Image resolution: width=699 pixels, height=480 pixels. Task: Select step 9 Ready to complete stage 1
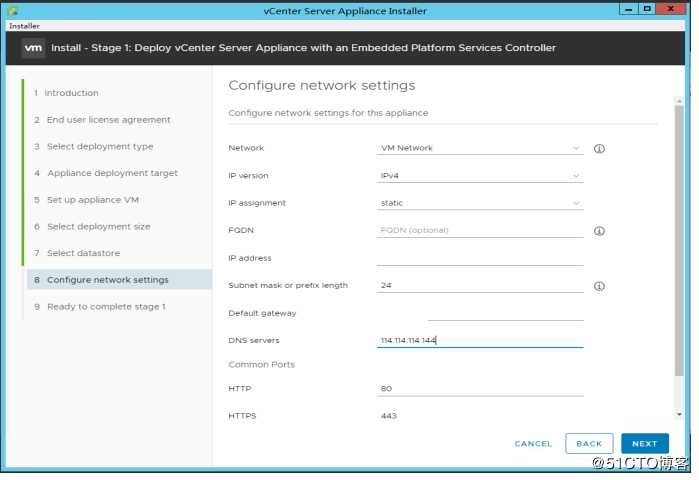[x=100, y=307]
